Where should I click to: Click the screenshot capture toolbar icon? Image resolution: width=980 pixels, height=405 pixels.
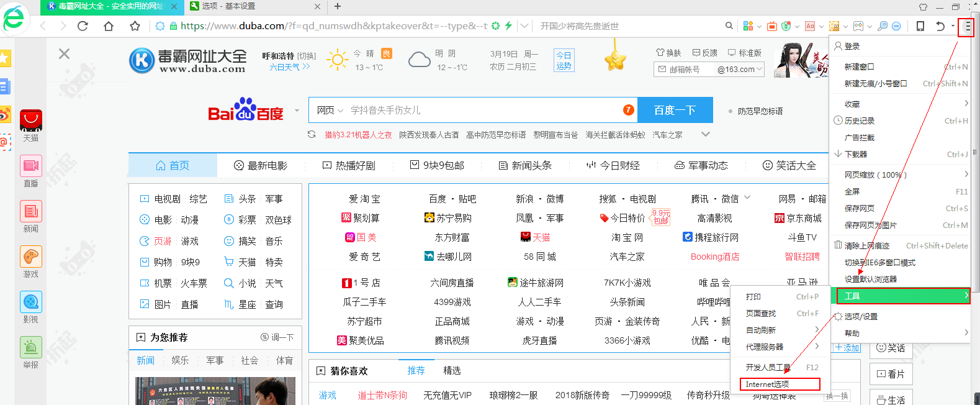tap(834, 26)
